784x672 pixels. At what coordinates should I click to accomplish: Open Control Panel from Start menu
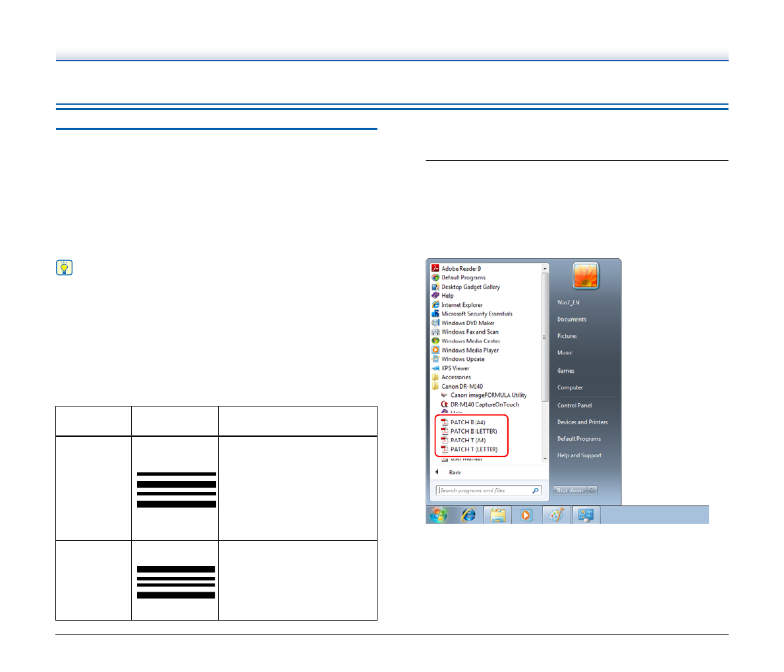574,405
